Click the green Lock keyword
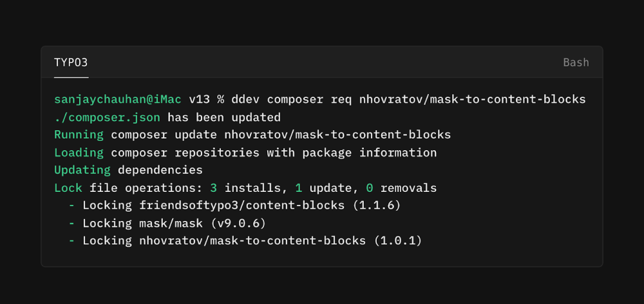The height and width of the screenshot is (304, 644). point(68,188)
